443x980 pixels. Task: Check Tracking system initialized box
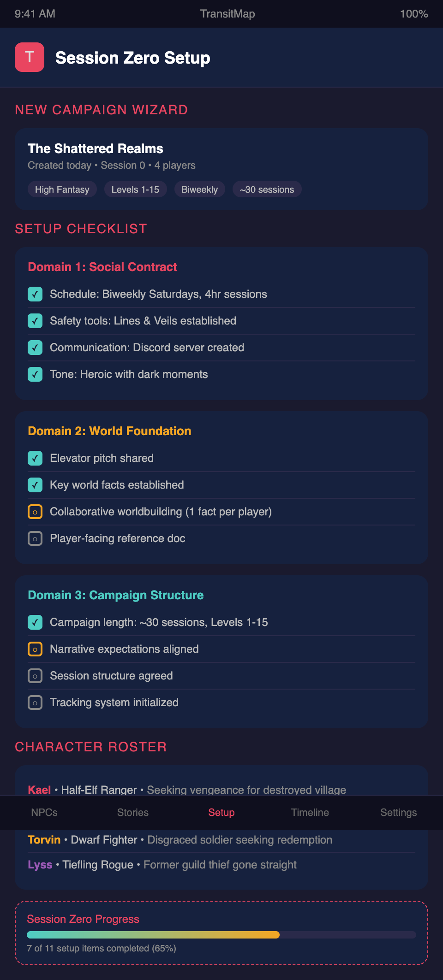pyautogui.click(x=35, y=703)
